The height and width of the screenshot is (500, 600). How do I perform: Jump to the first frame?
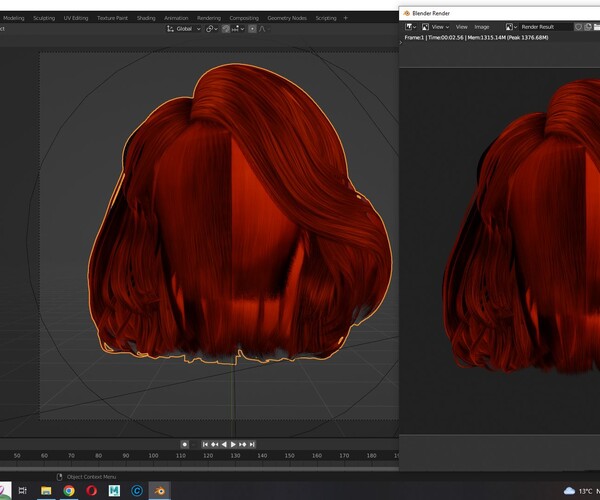(x=205, y=444)
